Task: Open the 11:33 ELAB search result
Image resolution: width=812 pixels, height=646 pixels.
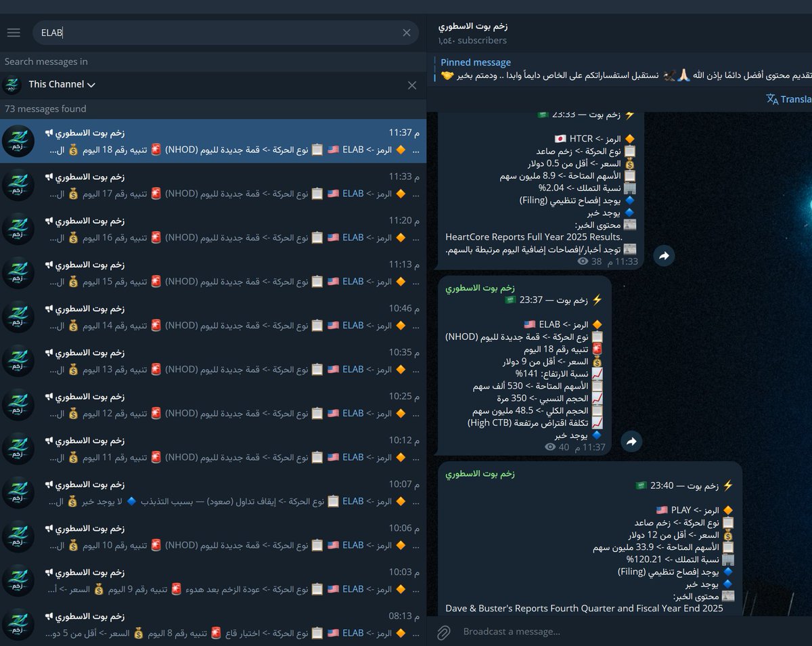Action: pyautogui.click(x=203, y=185)
